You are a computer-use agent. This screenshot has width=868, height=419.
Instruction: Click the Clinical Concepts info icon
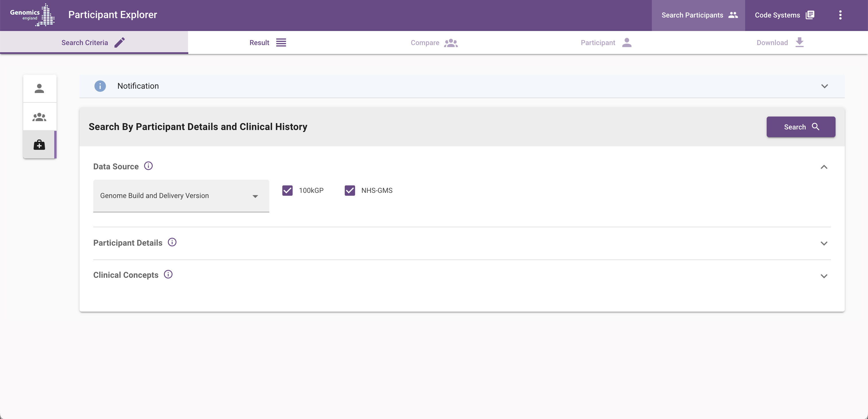tap(168, 275)
